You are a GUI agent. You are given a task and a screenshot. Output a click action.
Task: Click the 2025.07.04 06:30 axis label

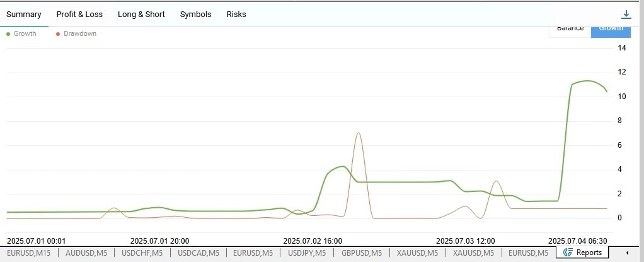tap(578, 241)
